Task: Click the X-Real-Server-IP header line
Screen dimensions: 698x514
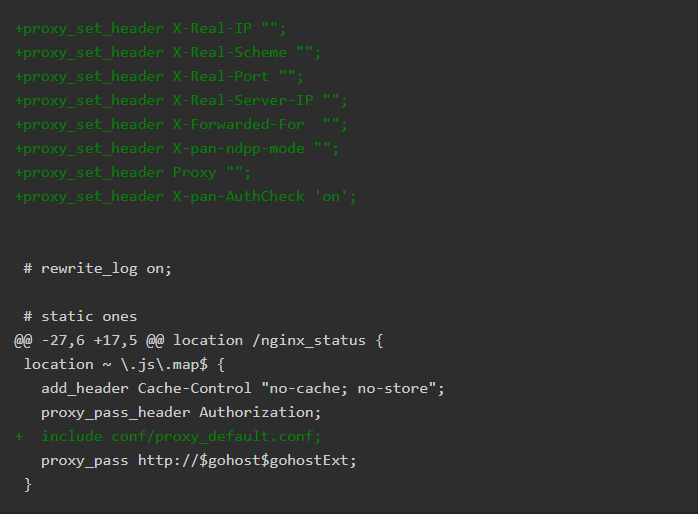Action: click(x=180, y=100)
